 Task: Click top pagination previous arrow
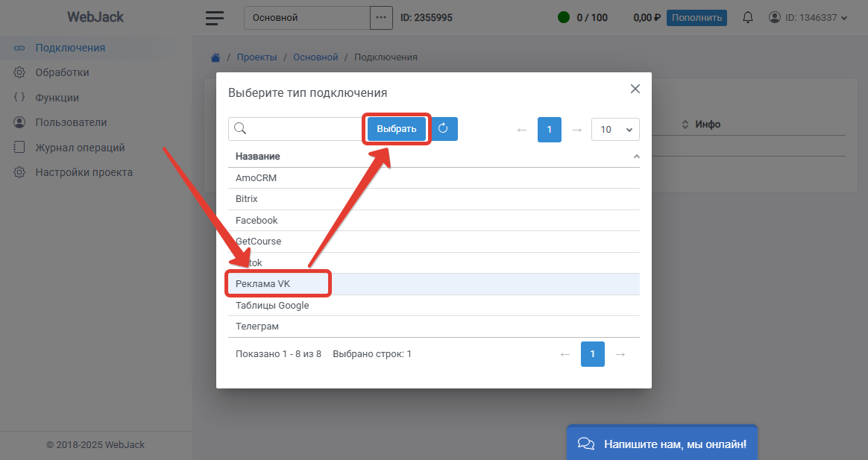click(521, 130)
